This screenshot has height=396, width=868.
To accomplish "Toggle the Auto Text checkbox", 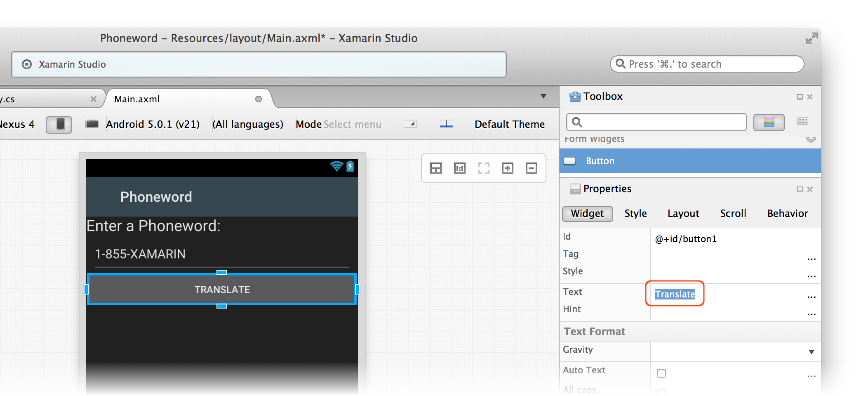I will [661, 373].
